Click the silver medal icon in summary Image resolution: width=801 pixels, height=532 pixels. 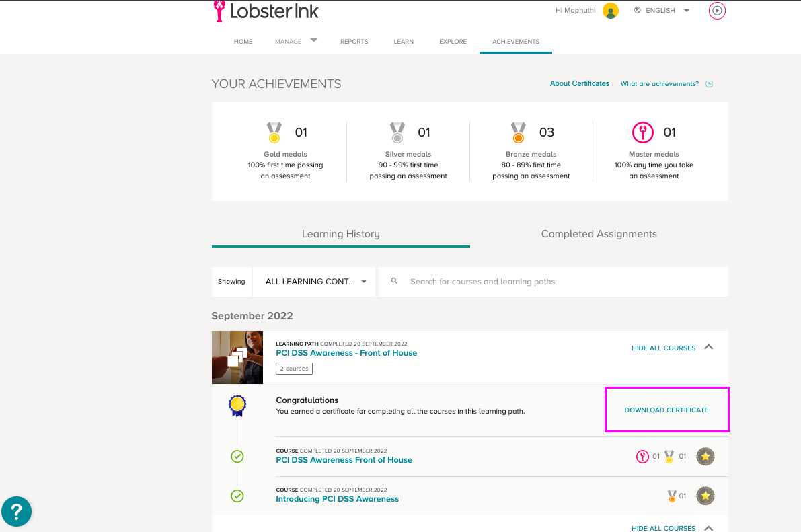(x=397, y=132)
